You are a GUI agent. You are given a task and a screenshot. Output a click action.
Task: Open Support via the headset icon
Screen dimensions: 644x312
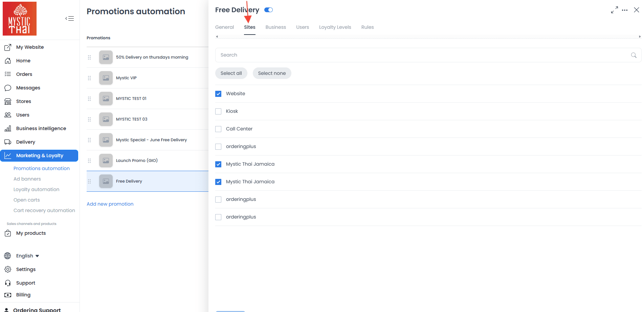pyautogui.click(x=8, y=283)
